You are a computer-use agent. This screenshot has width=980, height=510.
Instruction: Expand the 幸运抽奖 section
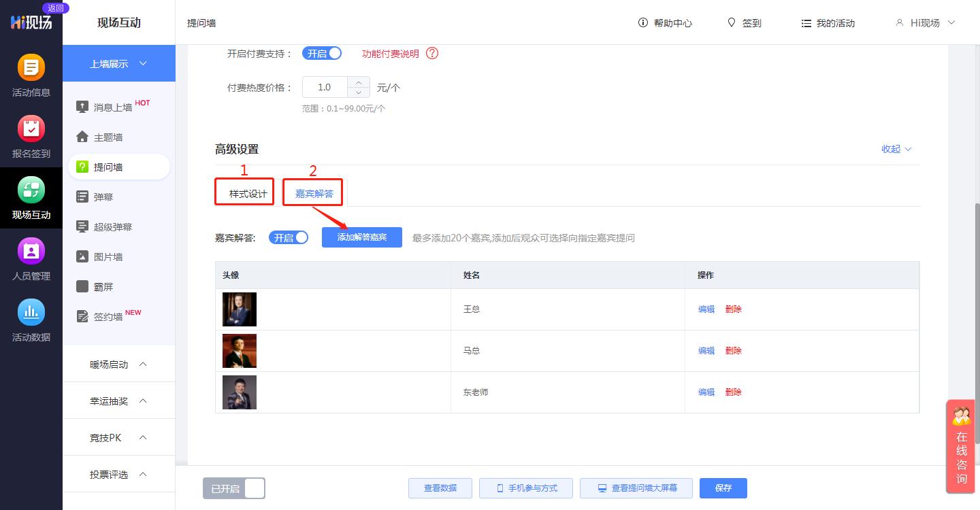pos(118,401)
